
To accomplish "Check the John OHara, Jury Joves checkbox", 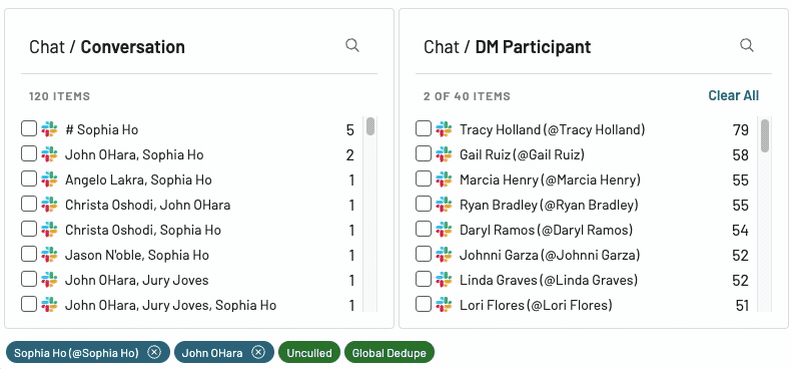I will pyautogui.click(x=29, y=279).
